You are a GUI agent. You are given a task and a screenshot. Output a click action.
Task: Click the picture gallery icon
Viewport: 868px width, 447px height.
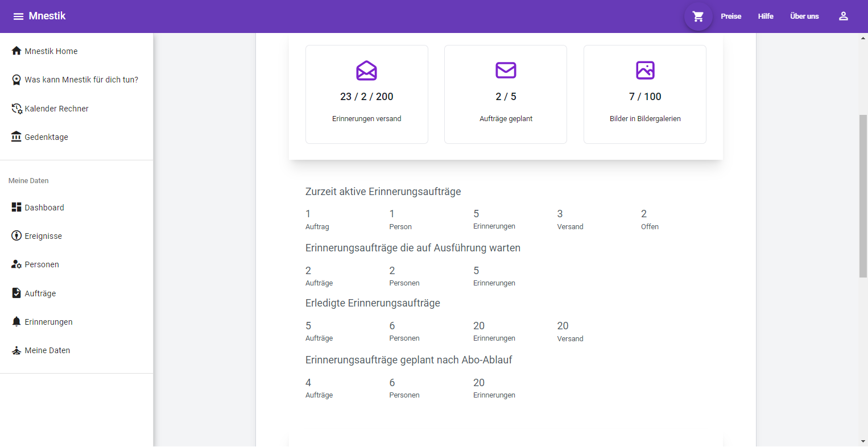(x=645, y=71)
